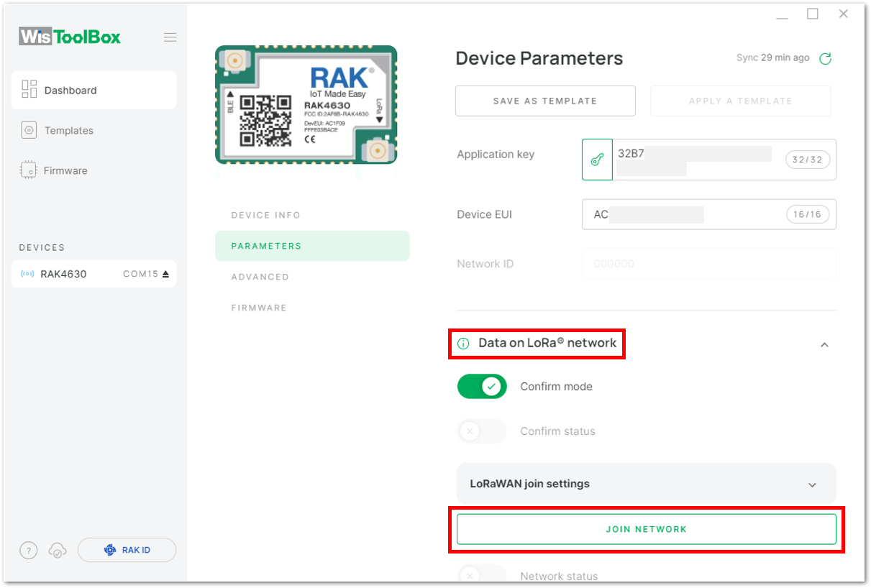Click the cloud sync status icon
Screen dimensions: 871x588
pyautogui.click(x=58, y=551)
